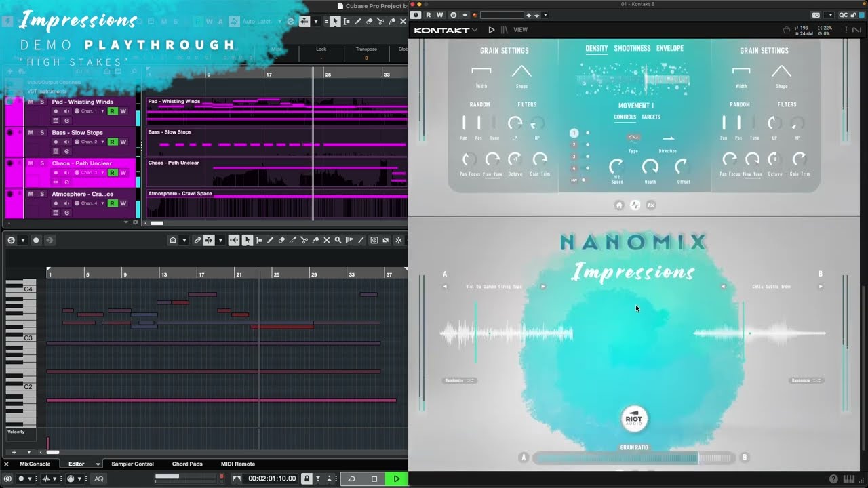Viewport: 868px width, 488px height.
Task: Open the FX page in Nanomix
Action: [x=651, y=205]
